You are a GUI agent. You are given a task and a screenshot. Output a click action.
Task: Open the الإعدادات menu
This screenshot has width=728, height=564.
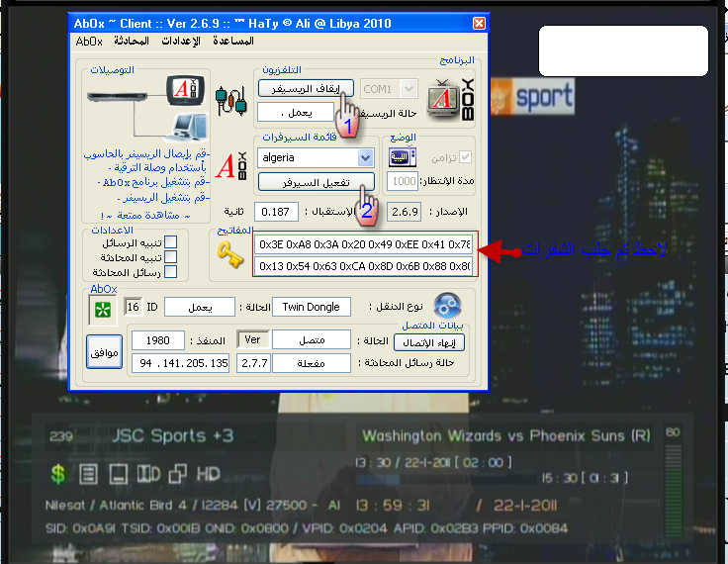(181, 42)
